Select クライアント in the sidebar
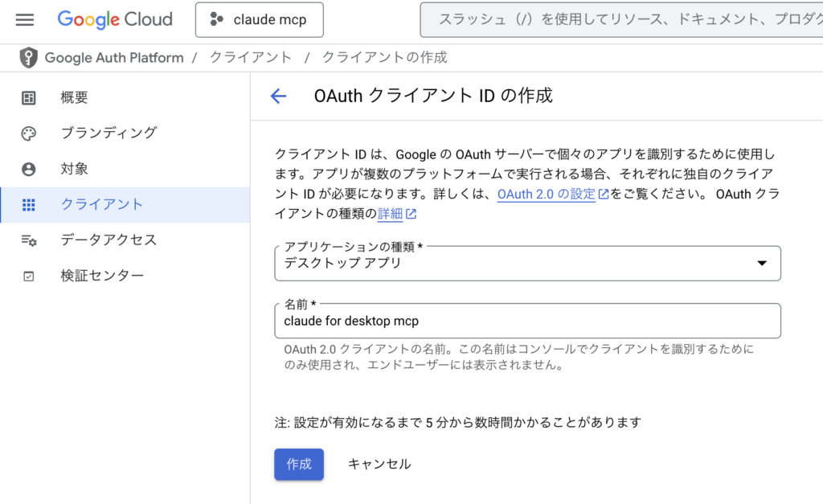The width and height of the screenshot is (823, 504). (102, 204)
